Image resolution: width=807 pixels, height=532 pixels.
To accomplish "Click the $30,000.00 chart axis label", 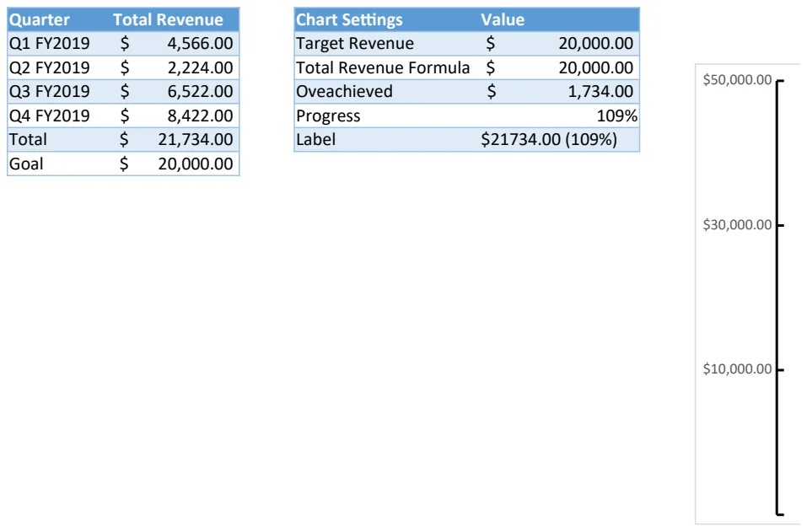I will pyautogui.click(x=737, y=225).
